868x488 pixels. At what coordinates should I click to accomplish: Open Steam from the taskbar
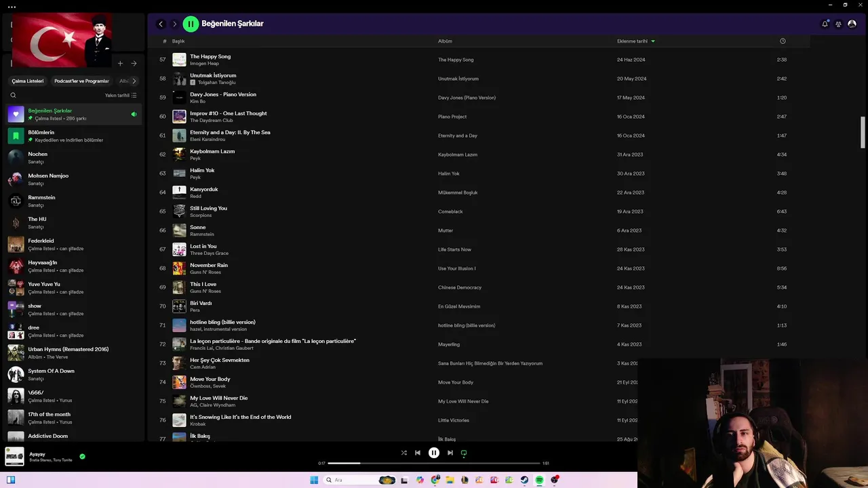[524, 480]
